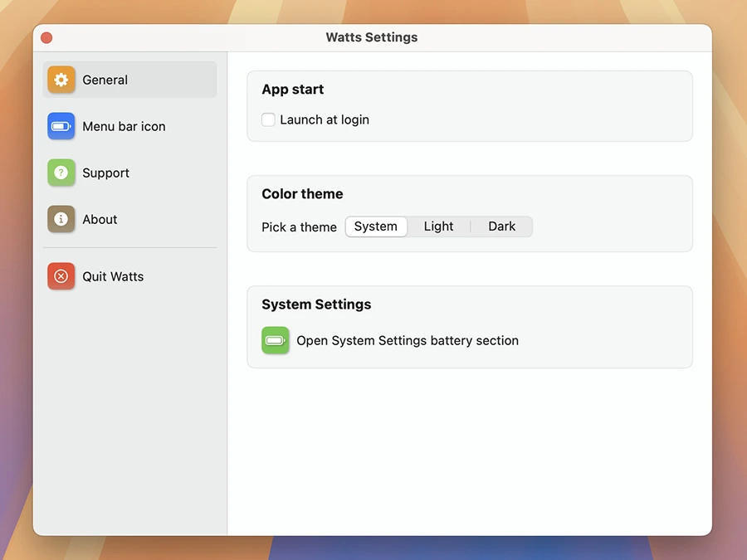Click the green question mark Support icon
Screen dimensions: 747x560
coord(61,173)
